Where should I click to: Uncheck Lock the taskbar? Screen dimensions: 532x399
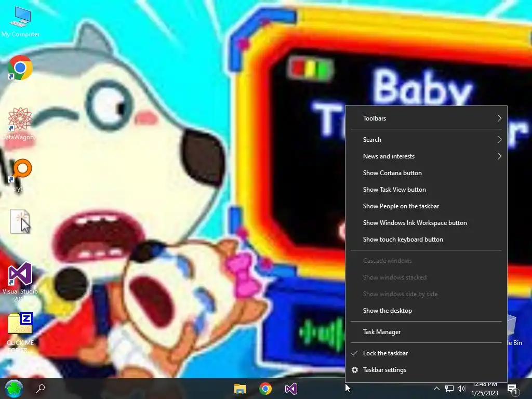pos(426,353)
